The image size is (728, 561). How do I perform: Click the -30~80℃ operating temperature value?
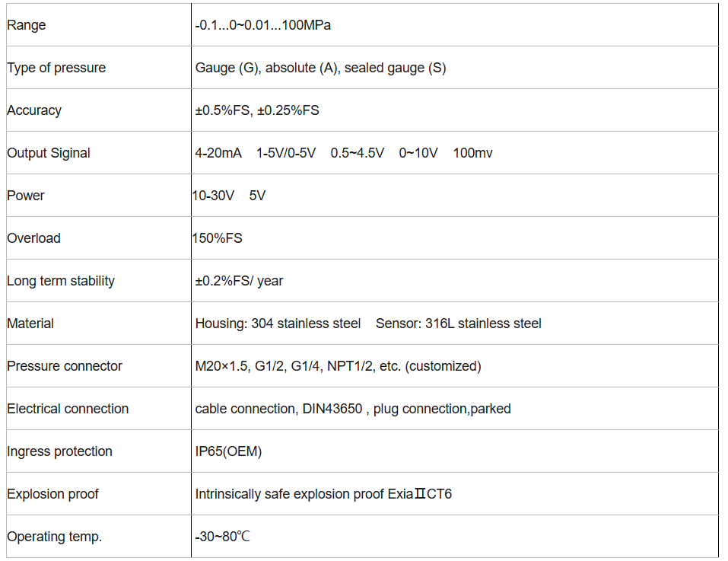[222, 537]
